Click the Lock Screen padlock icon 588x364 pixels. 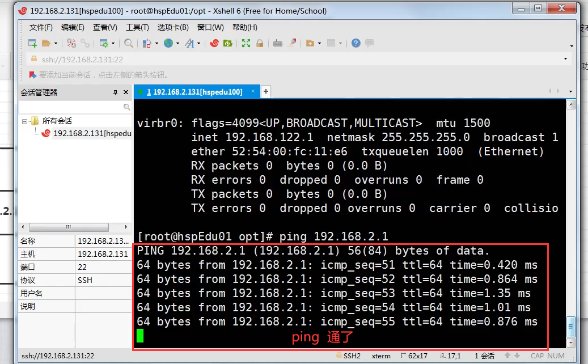(260, 44)
